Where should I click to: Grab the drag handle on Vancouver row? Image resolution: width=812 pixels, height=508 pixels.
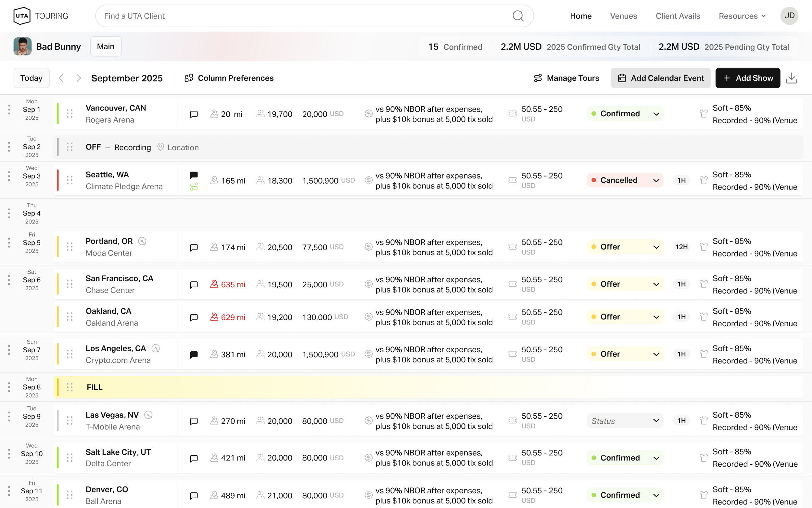[x=70, y=113]
